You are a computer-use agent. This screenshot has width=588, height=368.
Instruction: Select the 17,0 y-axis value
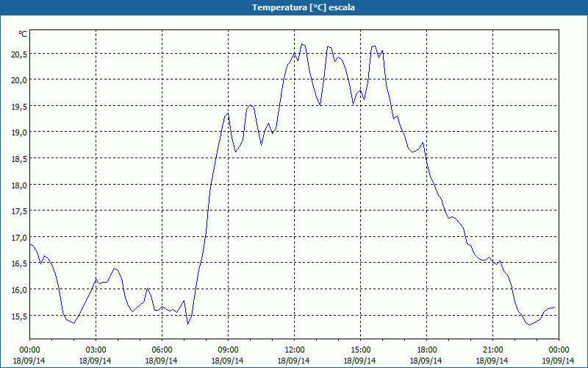click(19, 238)
